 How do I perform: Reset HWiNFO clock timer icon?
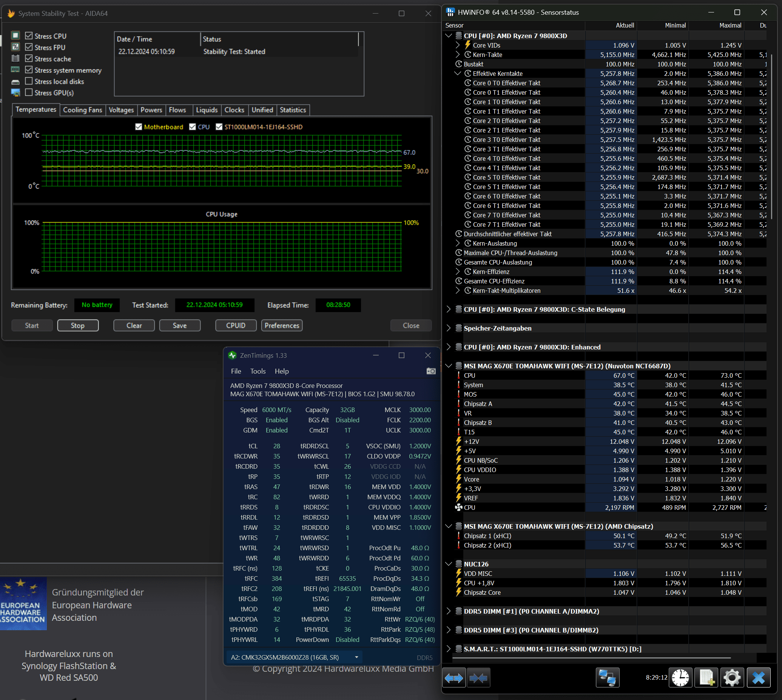[680, 678]
